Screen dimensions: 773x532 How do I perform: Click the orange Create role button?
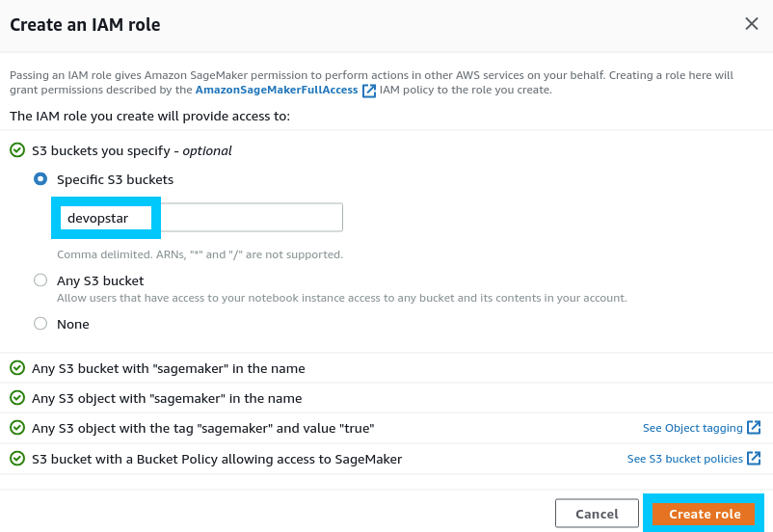point(705,514)
